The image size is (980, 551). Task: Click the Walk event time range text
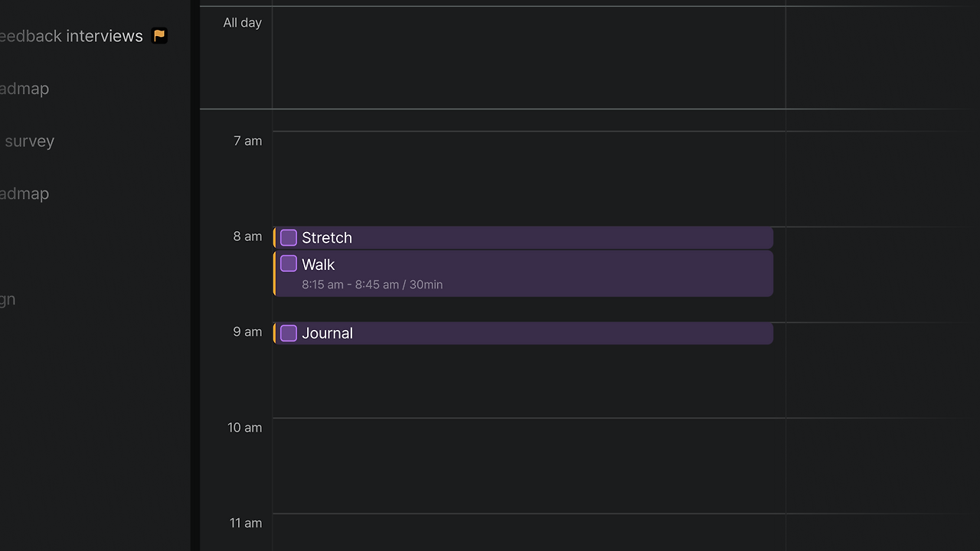coord(372,285)
